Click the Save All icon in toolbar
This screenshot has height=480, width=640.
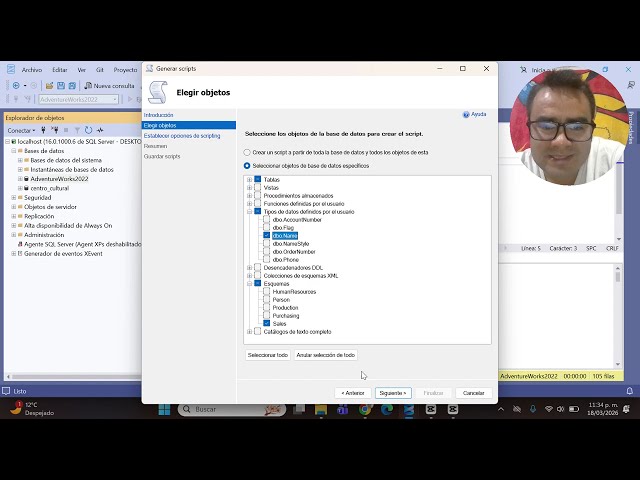pos(72,86)
